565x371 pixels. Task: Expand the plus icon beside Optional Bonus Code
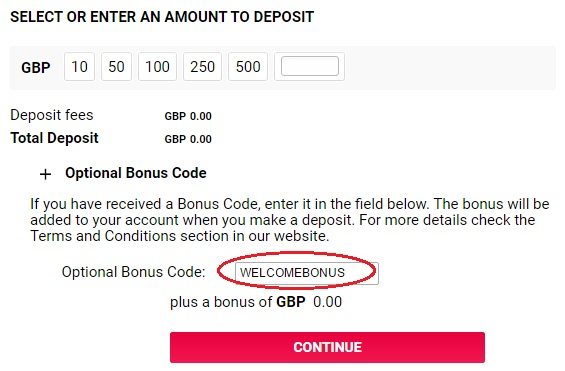pyautogui.click(x=45, y=174)
